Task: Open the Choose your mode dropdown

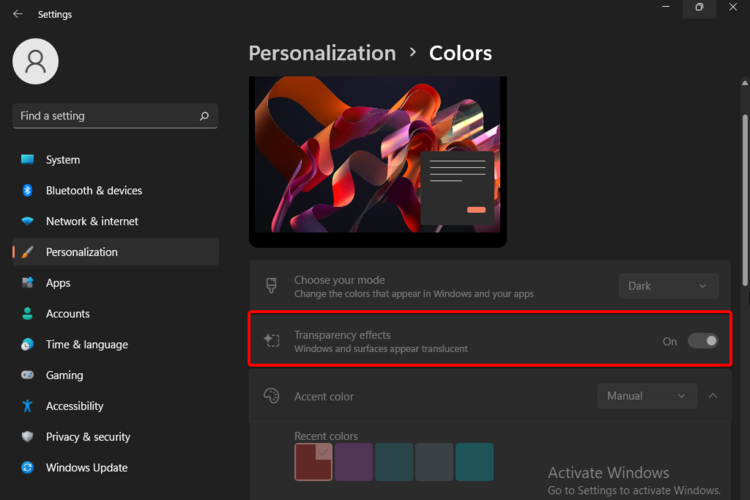Action: tap(667, 286)
